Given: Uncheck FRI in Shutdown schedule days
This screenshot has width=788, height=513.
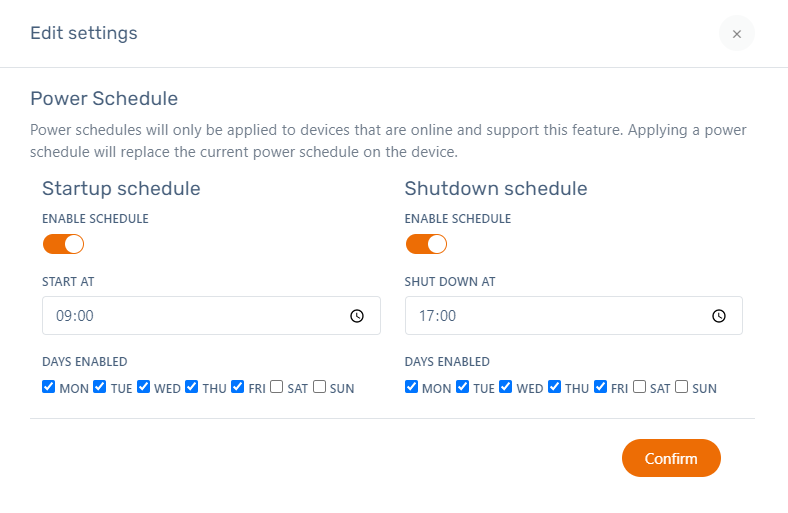Looking at the screenshot, I should click(600, 387).
